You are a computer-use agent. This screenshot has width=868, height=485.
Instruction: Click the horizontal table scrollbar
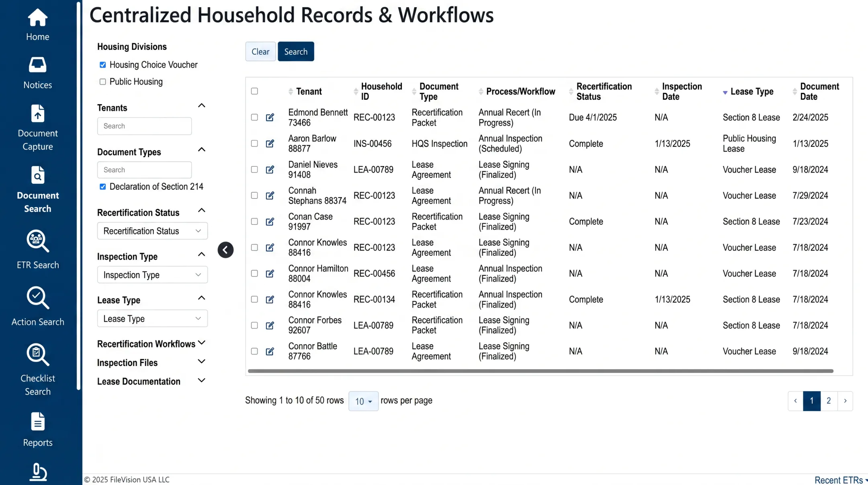click(x=540, y=371)
